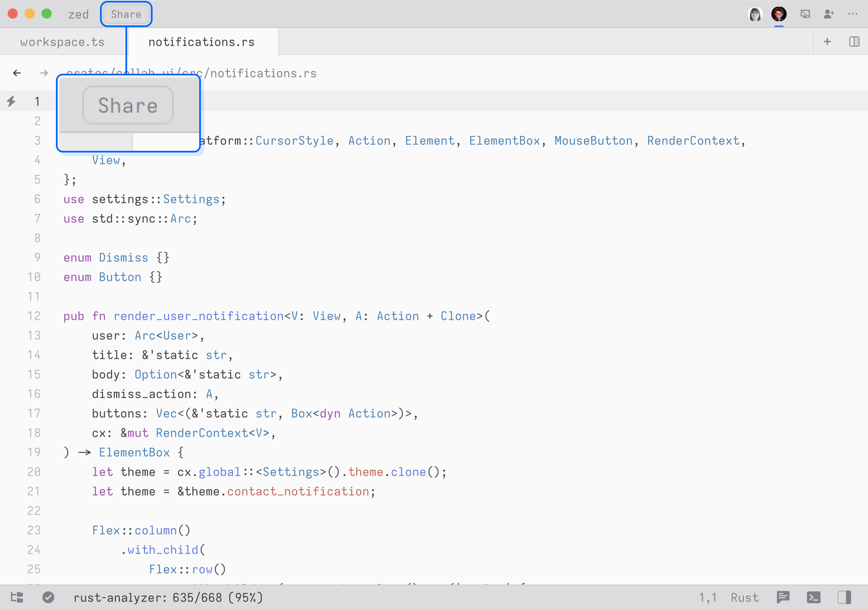Click the red-haired user's avatar

779,14
